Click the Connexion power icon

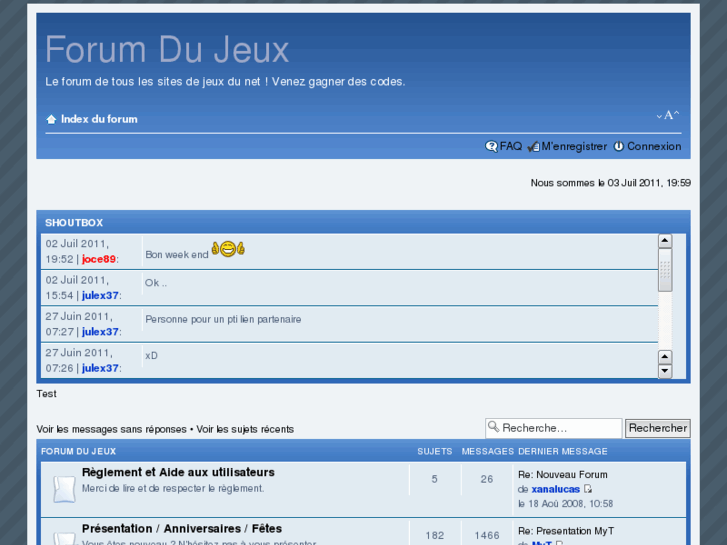pos(619,147)
